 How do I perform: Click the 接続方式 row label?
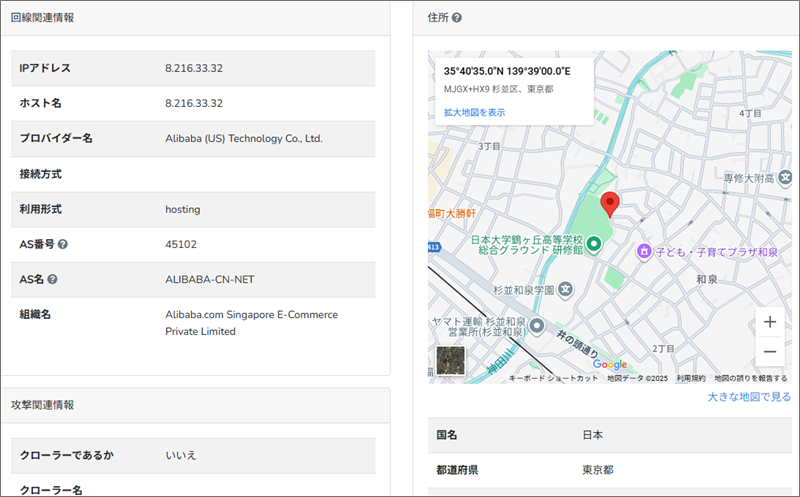click(40, 174)
